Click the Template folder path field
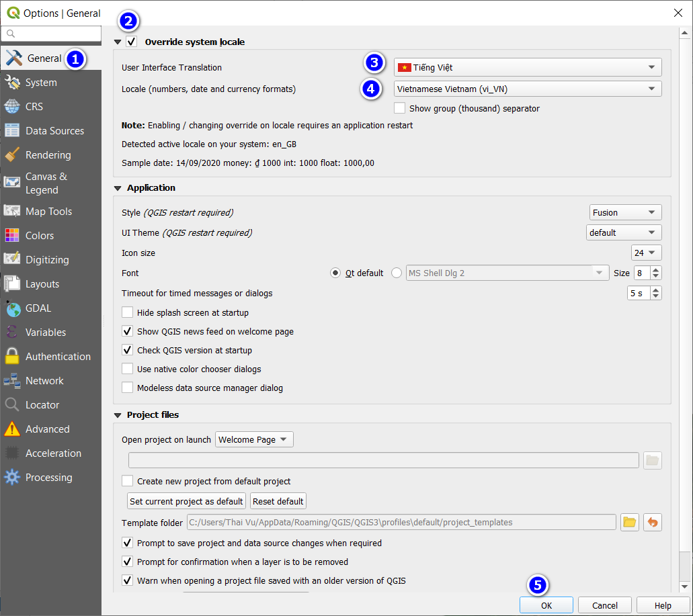693x616 pixels. (x=401, y=523)
